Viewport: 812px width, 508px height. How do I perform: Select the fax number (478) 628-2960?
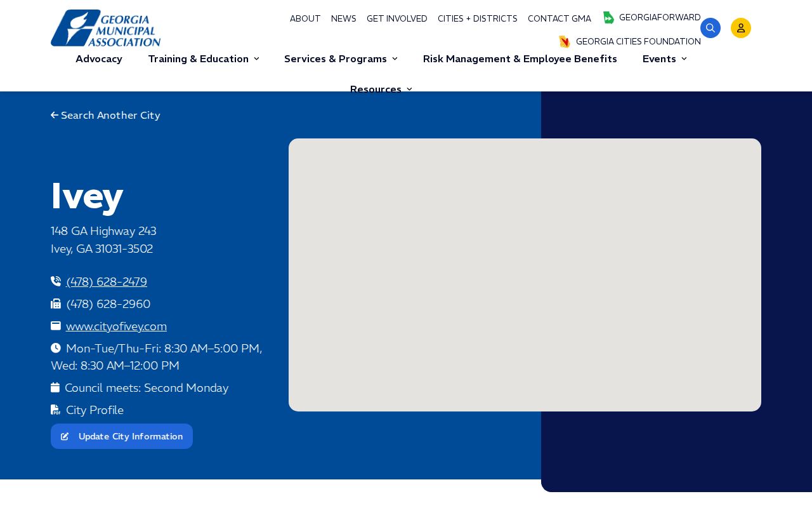pos(108,304)
